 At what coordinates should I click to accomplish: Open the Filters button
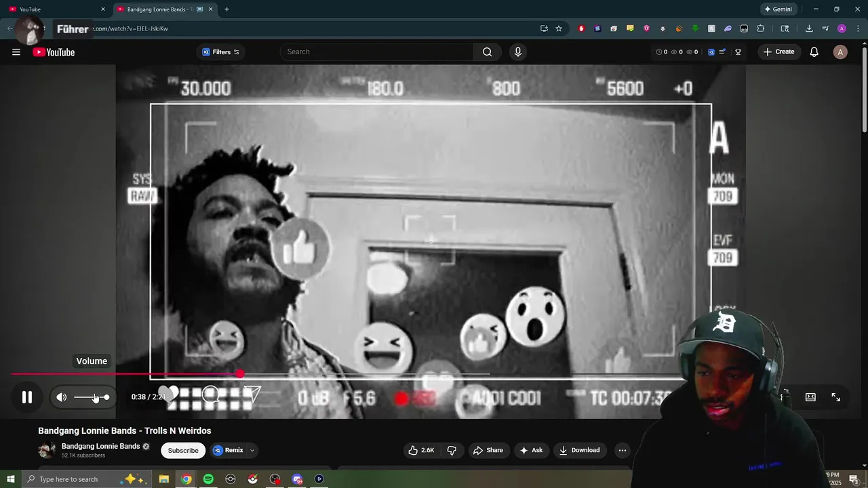point(221,52)
